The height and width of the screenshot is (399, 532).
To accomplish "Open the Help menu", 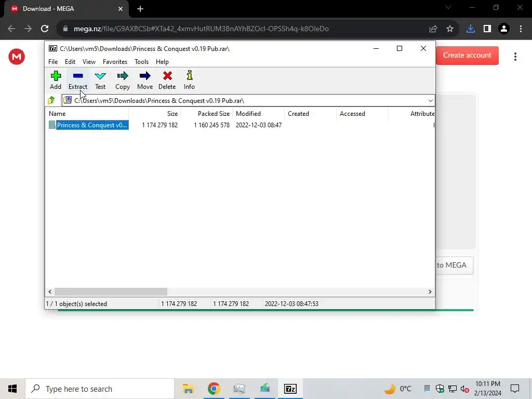I will click(x=162, y=62).
